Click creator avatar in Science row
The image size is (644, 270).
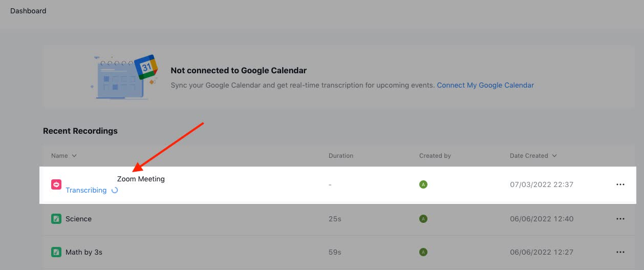(x=423, y=219)
